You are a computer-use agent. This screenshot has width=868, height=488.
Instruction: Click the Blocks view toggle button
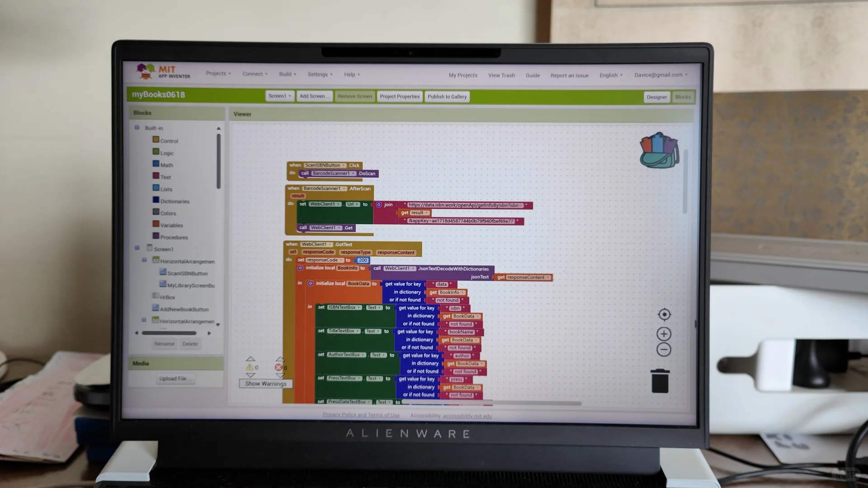pyautogui.click(x=682, y=97)
